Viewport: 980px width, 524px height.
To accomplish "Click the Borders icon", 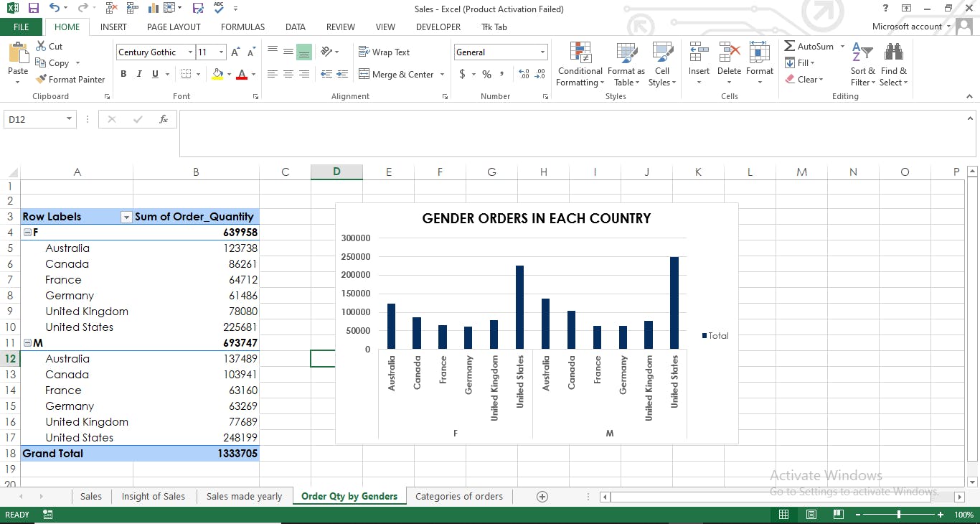I will 186,74.
